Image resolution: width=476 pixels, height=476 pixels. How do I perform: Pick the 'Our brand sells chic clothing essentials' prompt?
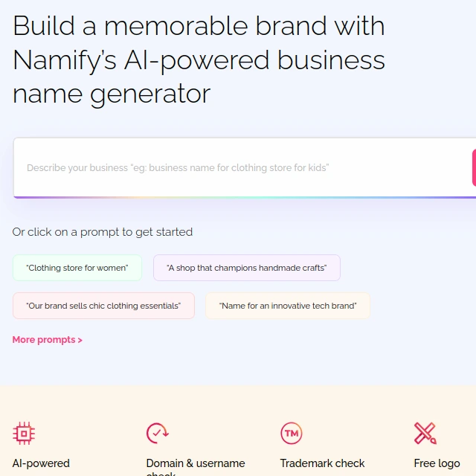pyautogui.click(x=103, y=306)
